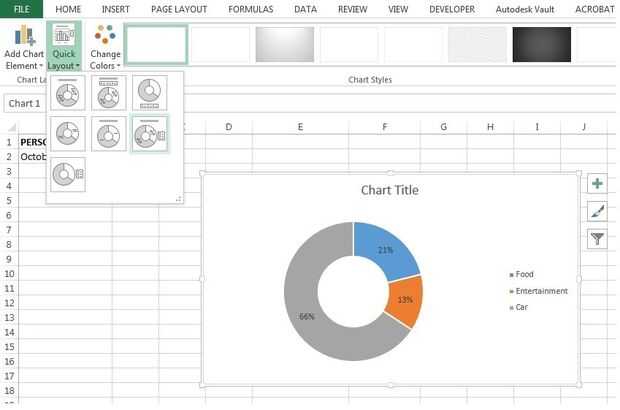Viewport: 620px width, 410px height.
Task: Select row 1 header
Action: click(x=9, y=142)
